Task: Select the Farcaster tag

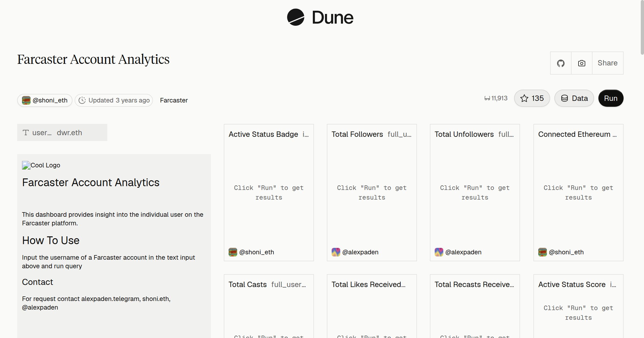Action: 174,100
